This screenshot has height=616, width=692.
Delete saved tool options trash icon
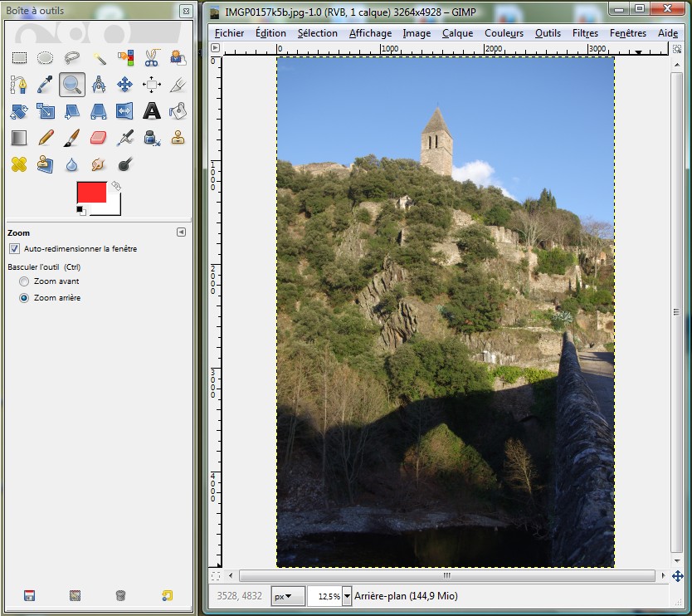120,595
